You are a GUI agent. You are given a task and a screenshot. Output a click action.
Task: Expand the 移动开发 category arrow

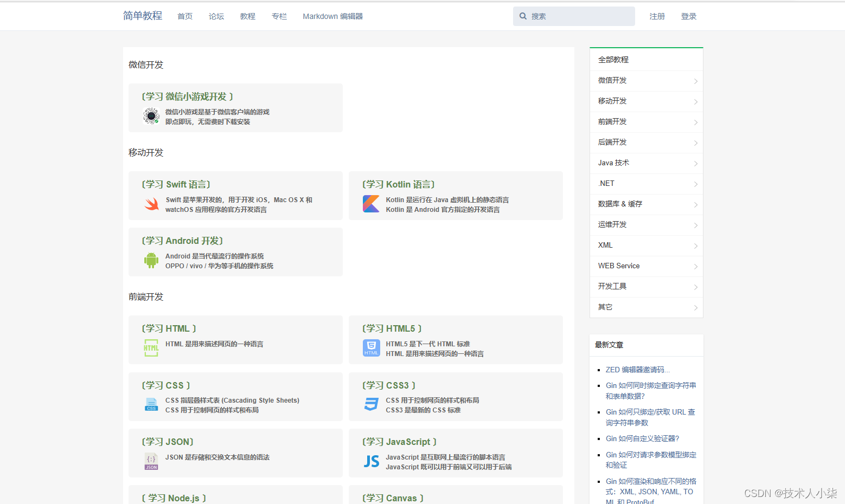696,102
